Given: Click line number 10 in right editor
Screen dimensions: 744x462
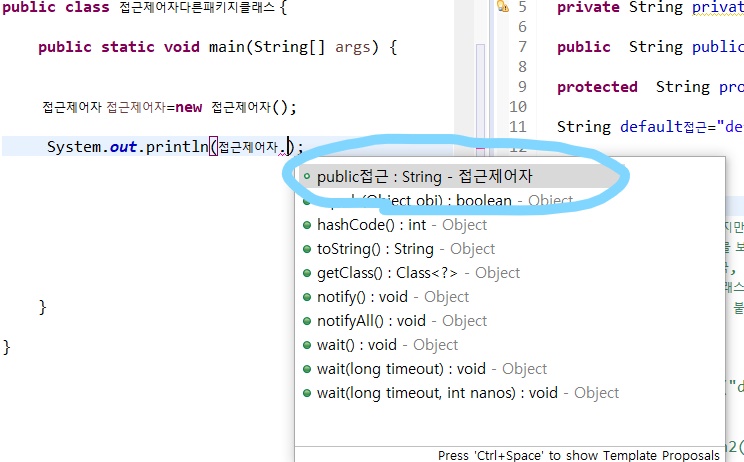Looking at the screenshot, I should point(518,106).
